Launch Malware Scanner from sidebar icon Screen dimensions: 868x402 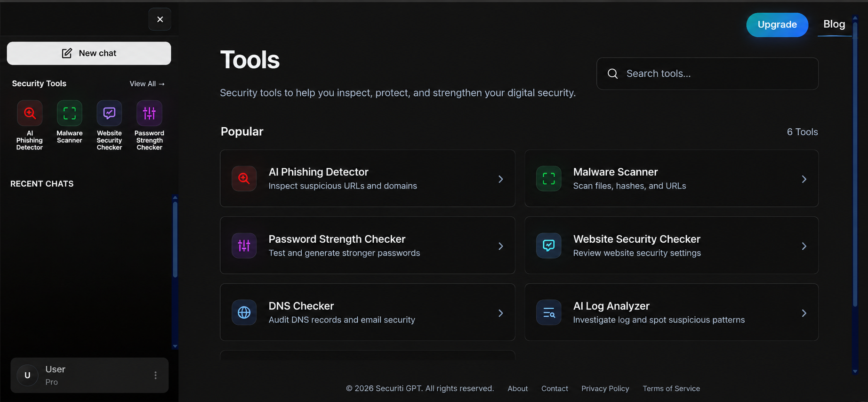70,113
